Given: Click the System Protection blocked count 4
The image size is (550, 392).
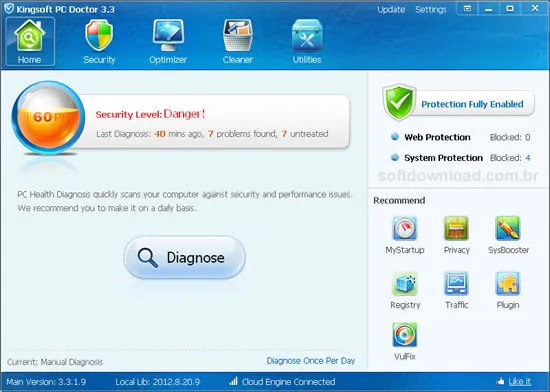Looking at the screenshot, I should click(x=528, y=158).
